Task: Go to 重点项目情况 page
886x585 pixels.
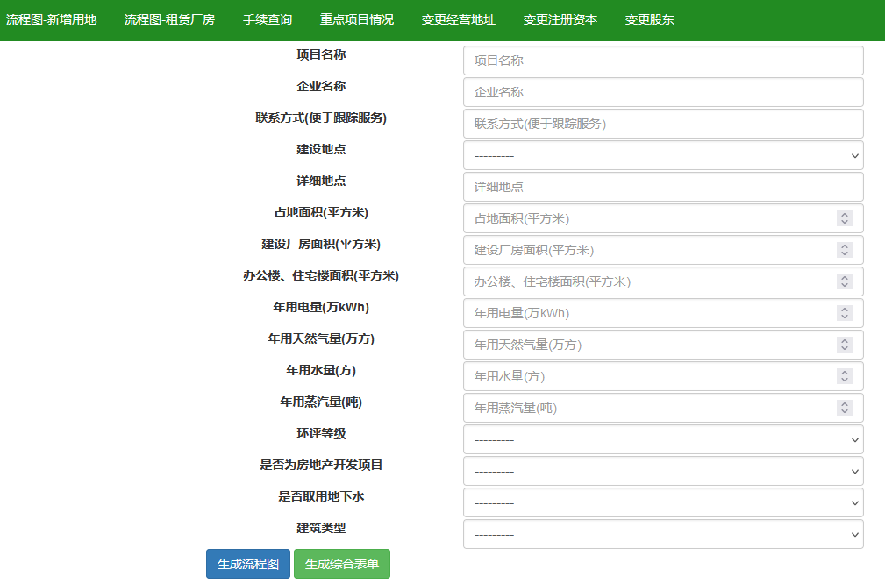Action: pyautogui.click(x=357, y=20)
